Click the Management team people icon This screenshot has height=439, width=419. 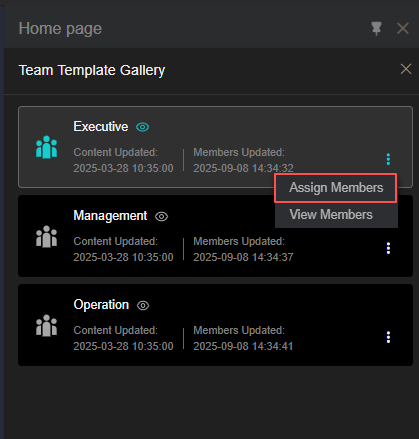[46, 236]
